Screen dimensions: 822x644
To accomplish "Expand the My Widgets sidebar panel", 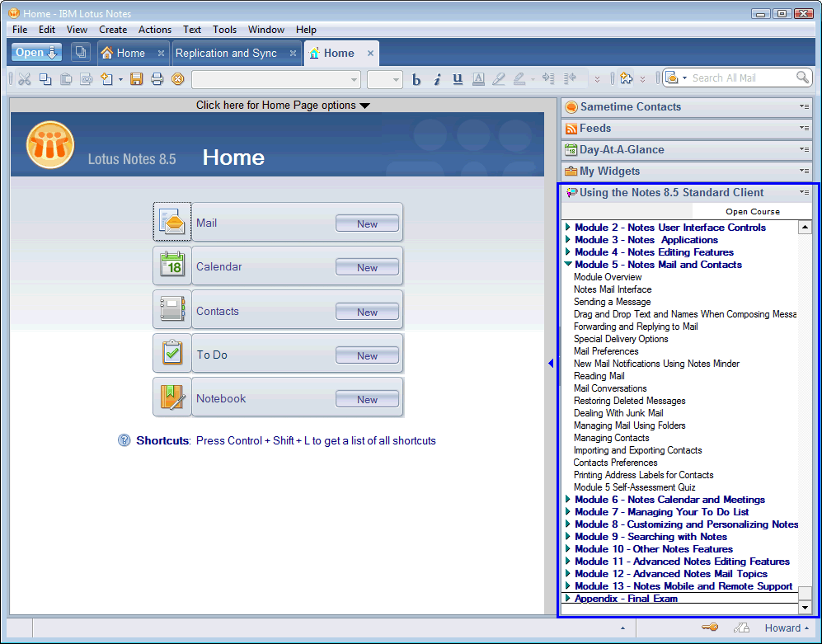I will 687,171.
